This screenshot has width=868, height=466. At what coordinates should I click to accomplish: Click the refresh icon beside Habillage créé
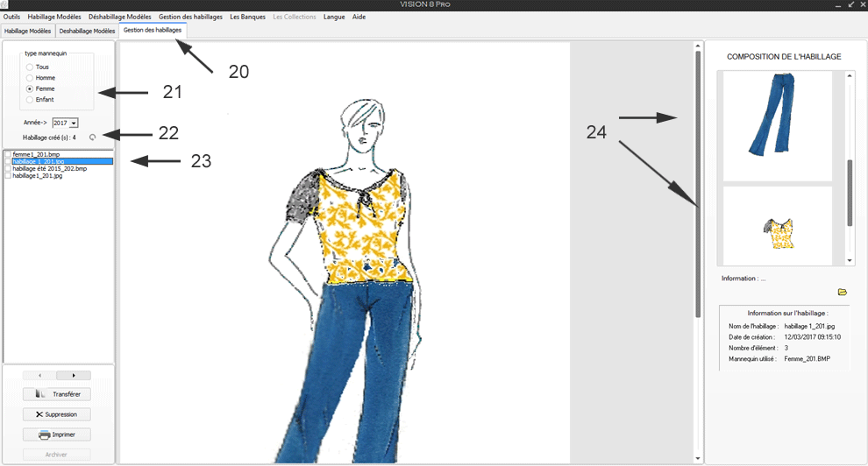(x=93, y=137)
